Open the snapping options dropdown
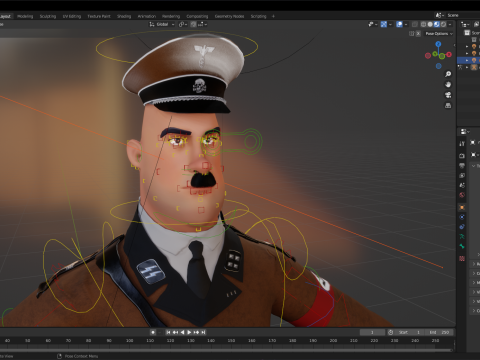 203,24
